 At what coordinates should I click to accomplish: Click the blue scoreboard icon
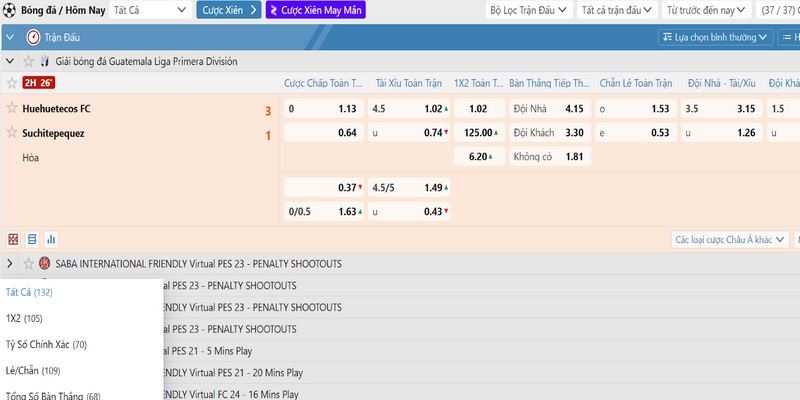(32, 240)
